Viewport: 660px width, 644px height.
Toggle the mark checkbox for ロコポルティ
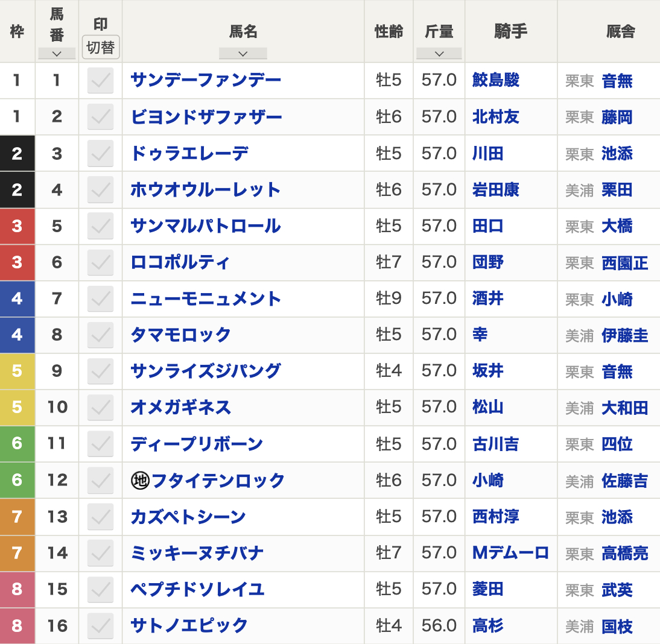click(x=101, y=262)
